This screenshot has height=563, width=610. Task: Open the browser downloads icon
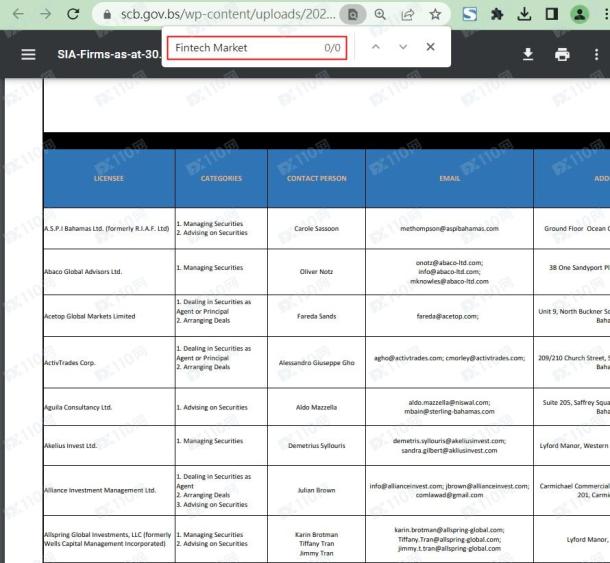[524, 15]
